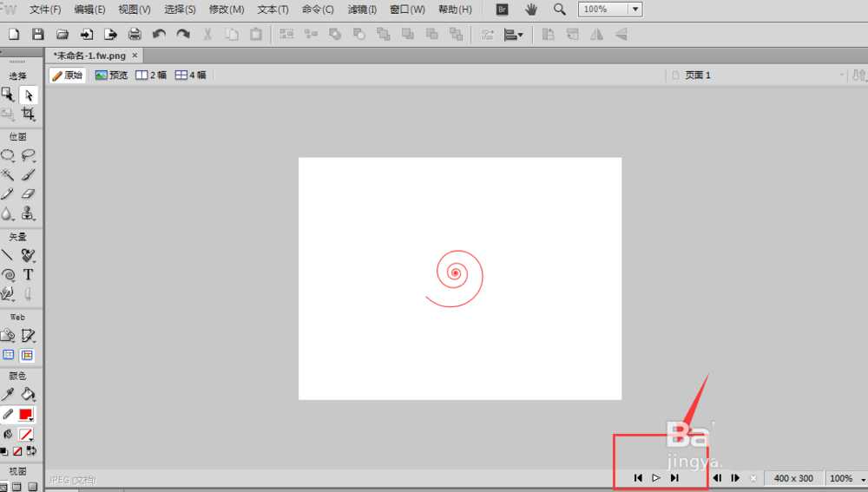Click the Undo arrow in toolbar

(x=159, y=35)
